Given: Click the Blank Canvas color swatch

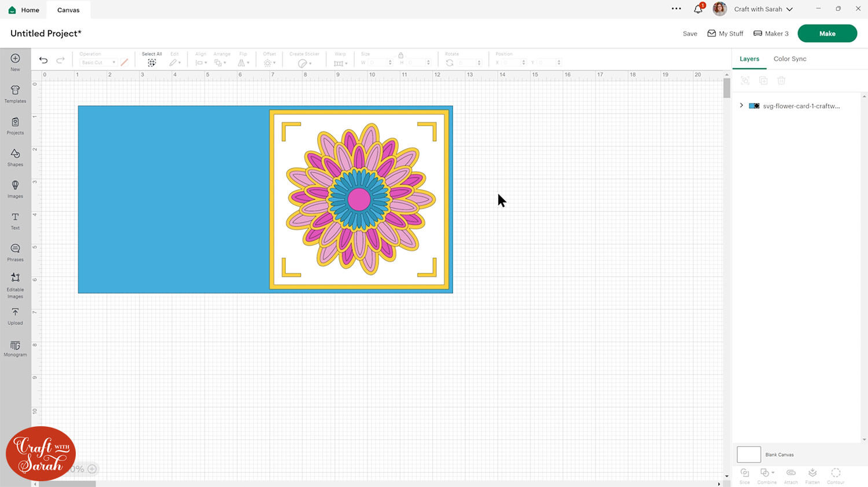Looking at the screenshot, I should click(x=748, y=455).
